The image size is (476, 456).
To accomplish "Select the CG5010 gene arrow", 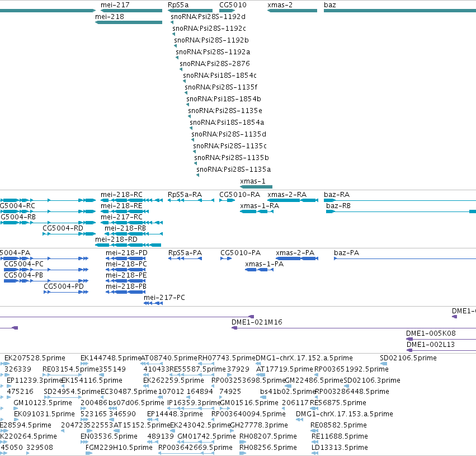I will (227, 11).
